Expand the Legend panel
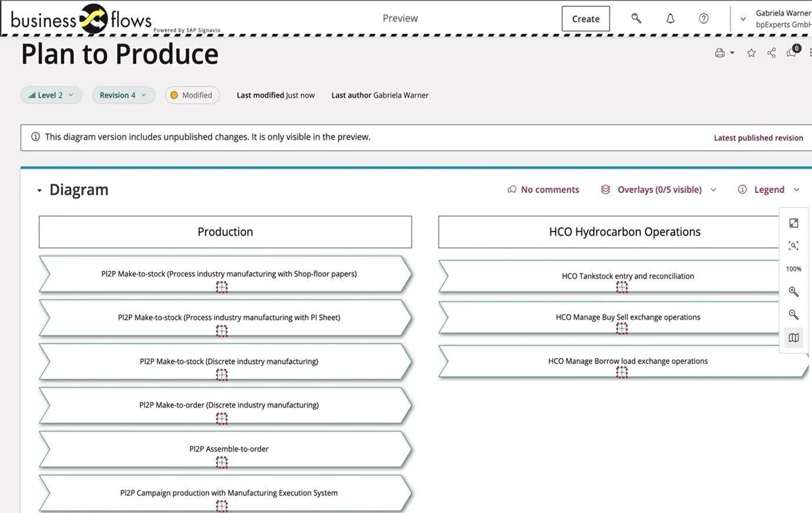 [770, 189]
